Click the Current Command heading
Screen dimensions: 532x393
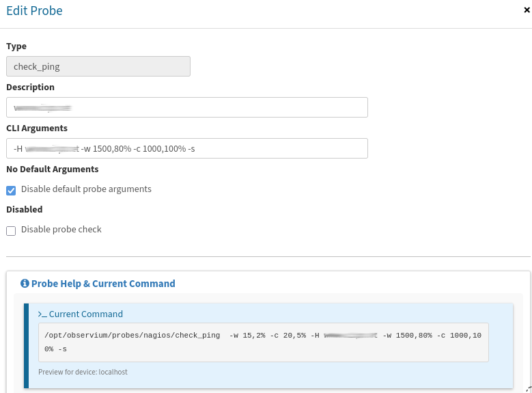tap(85, 314)
